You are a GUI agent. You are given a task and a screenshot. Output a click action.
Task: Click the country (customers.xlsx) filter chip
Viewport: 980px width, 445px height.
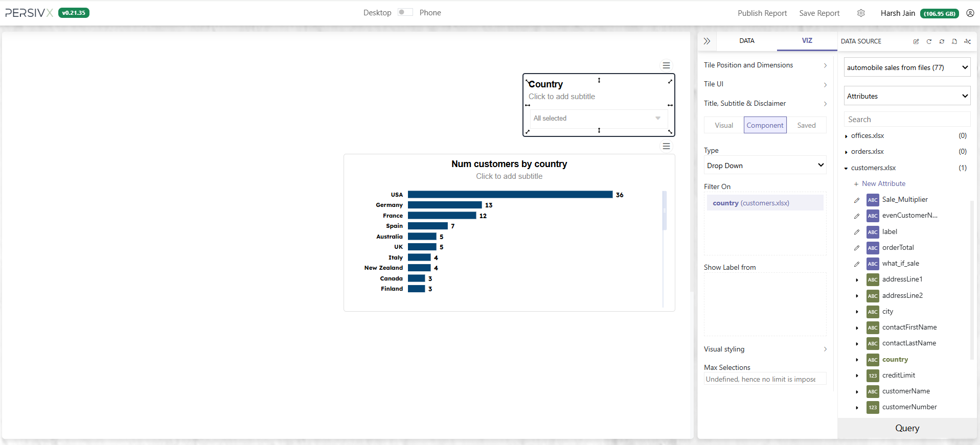[765, 203]
